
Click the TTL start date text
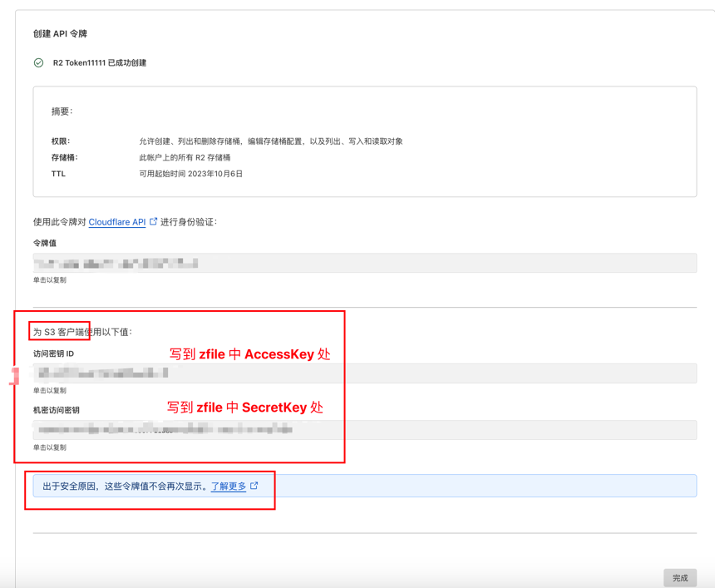click(190, 174)
